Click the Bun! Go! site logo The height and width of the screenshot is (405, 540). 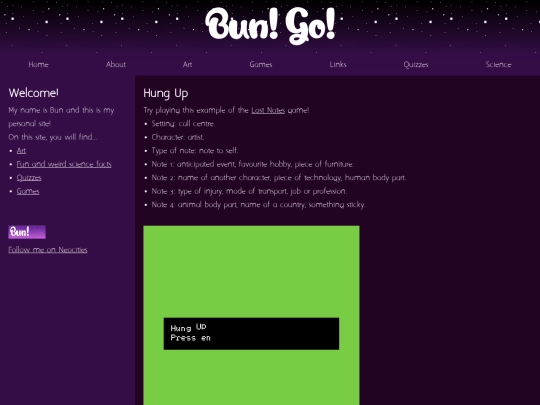(x=270, y=26)
